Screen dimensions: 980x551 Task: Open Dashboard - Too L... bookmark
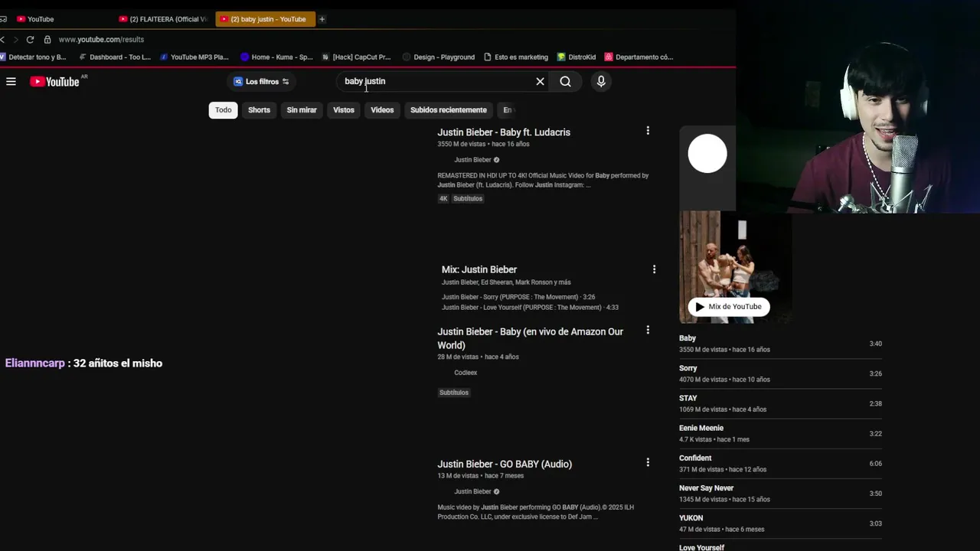point(115,57)
